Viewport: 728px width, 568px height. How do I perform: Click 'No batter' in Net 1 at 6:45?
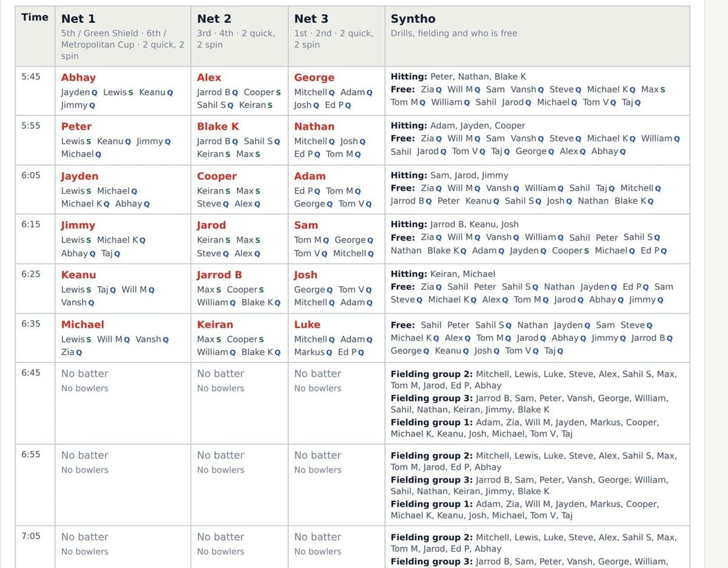coord(85,373)
